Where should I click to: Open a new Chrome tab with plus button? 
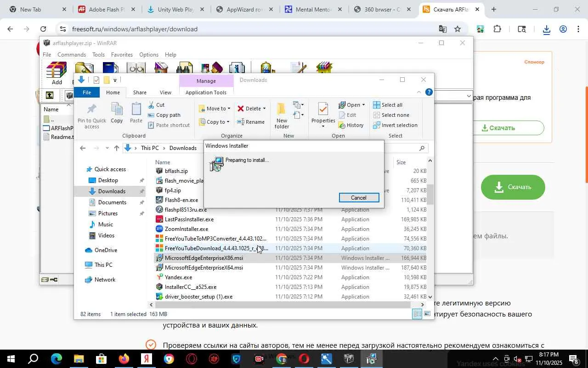click(494, 9)
